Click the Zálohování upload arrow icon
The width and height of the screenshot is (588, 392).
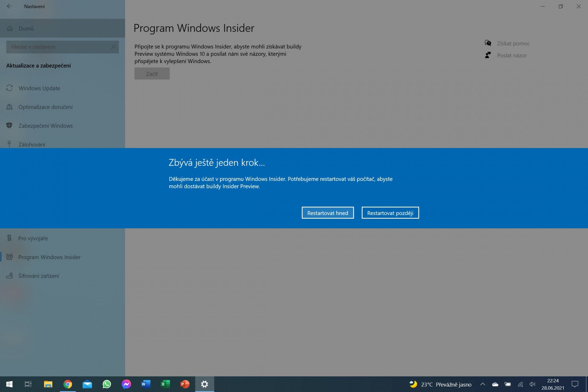pos(9,144)
